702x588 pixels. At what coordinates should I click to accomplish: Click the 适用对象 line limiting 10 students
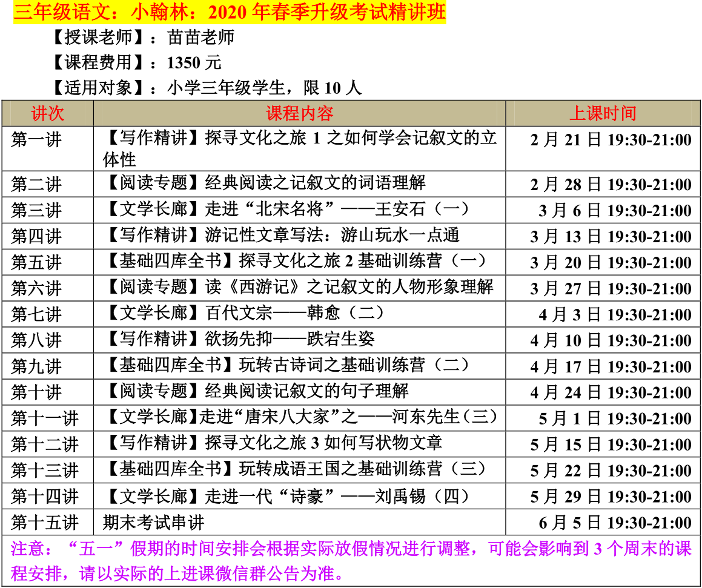[206, 88]
